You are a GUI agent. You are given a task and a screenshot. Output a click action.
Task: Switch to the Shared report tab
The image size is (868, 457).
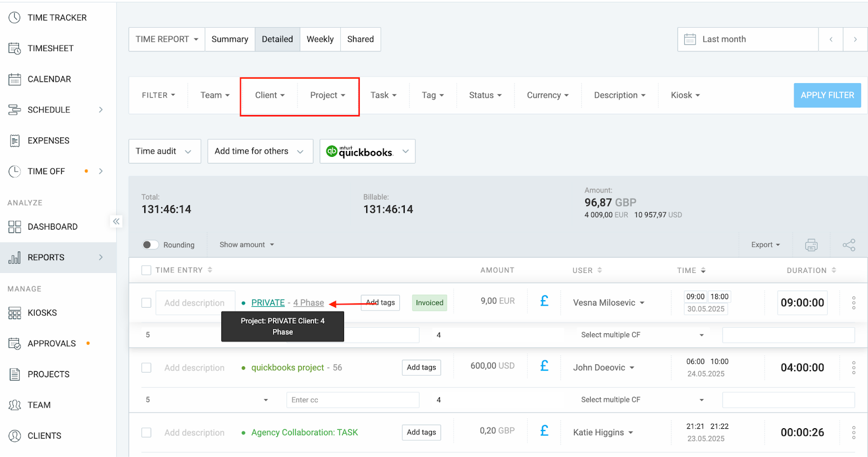coord(361,39)
